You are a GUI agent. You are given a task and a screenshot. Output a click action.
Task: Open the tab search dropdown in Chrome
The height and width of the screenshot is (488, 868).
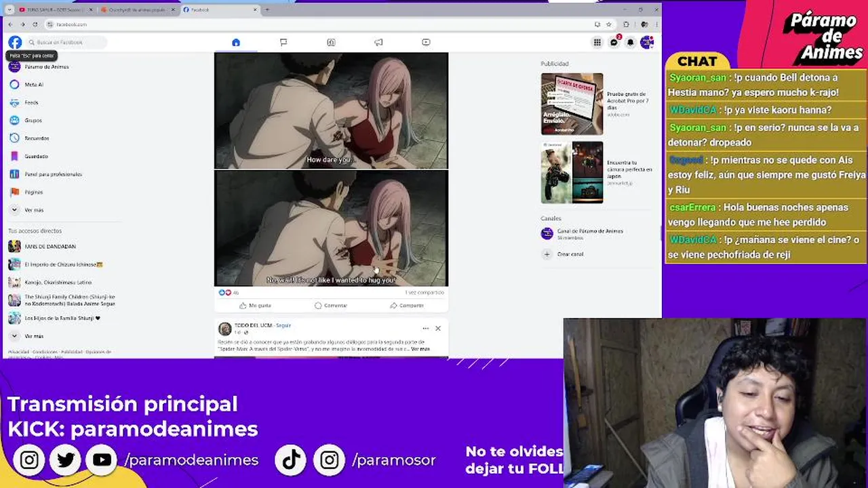(9, 9)
